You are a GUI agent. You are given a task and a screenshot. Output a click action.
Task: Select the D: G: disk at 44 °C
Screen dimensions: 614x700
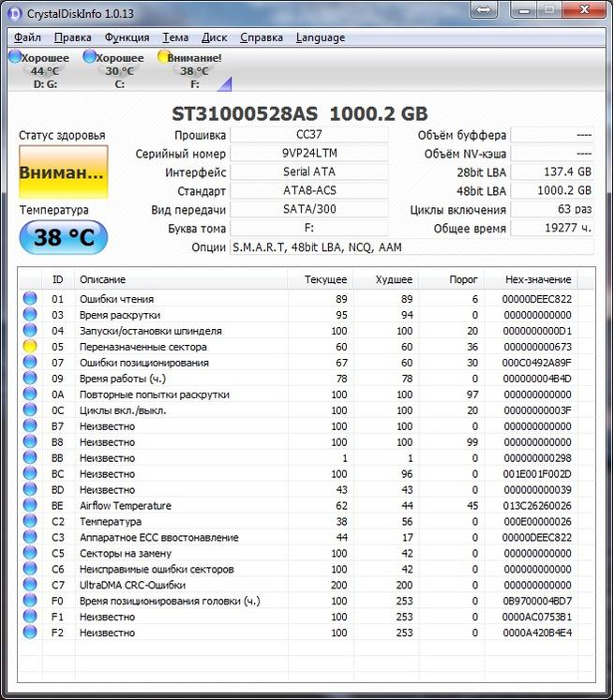click(40, 69)
